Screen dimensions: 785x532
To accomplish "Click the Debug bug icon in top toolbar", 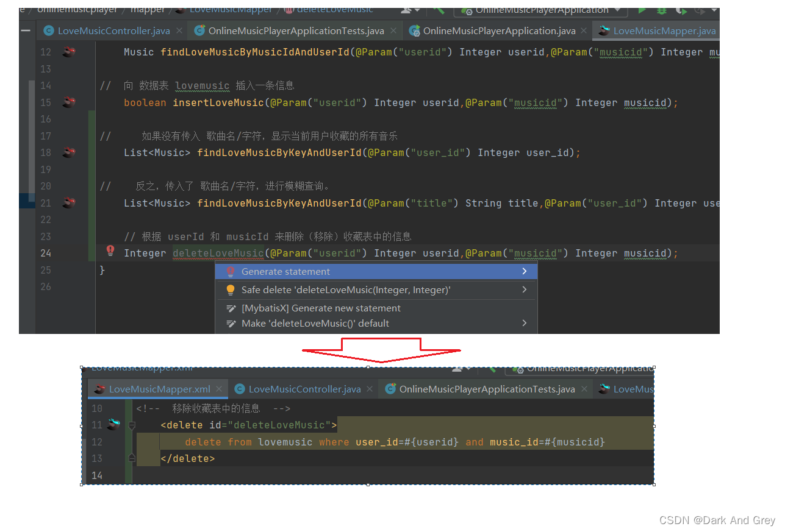I will [661, 10].
